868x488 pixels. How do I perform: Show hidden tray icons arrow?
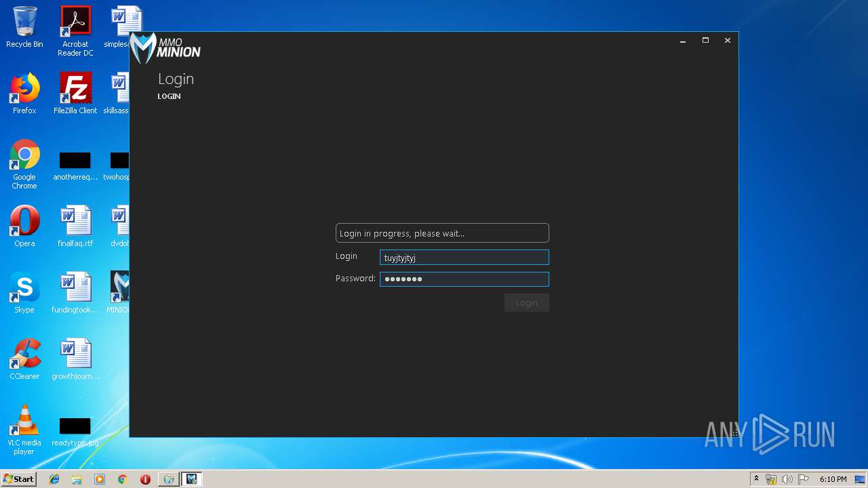[756, 479]
